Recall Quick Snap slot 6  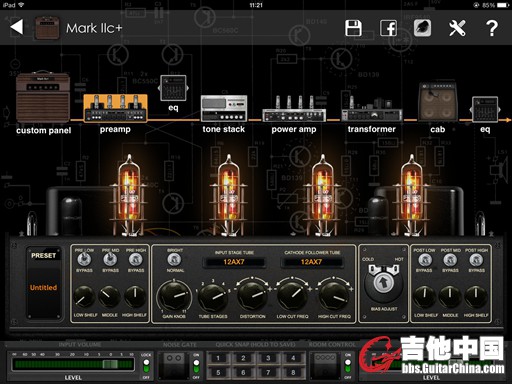[243, 372]
